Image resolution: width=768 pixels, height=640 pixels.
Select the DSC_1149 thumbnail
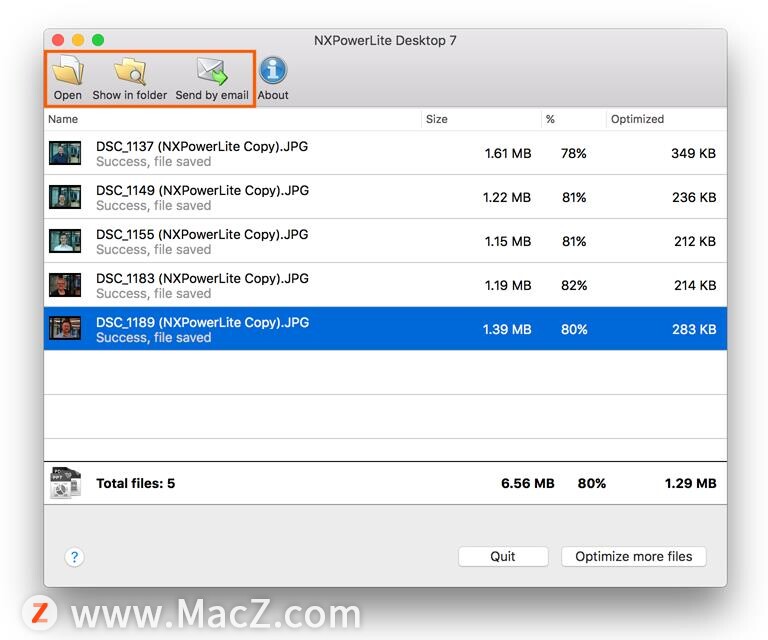65,197
